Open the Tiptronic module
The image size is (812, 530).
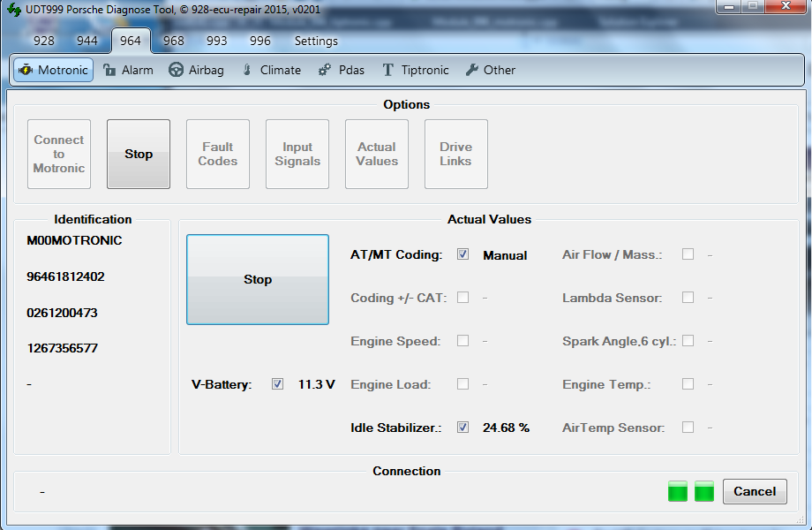(415, 70)
